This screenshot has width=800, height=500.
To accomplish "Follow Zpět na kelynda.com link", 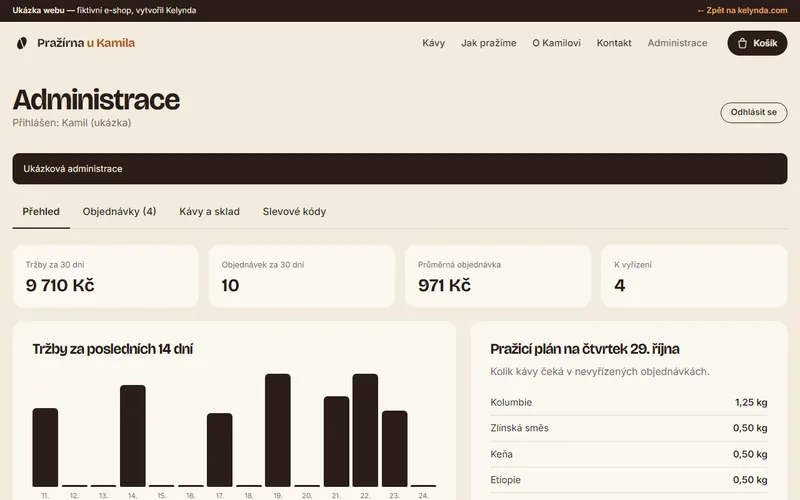I will point(742,10).
